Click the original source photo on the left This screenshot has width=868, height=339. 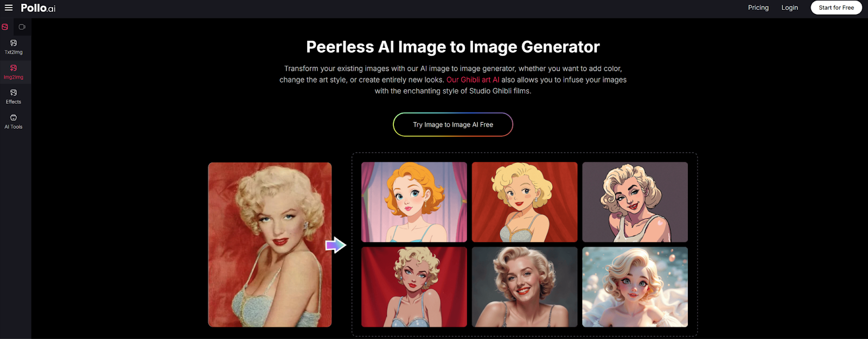(x=270, y=244)
